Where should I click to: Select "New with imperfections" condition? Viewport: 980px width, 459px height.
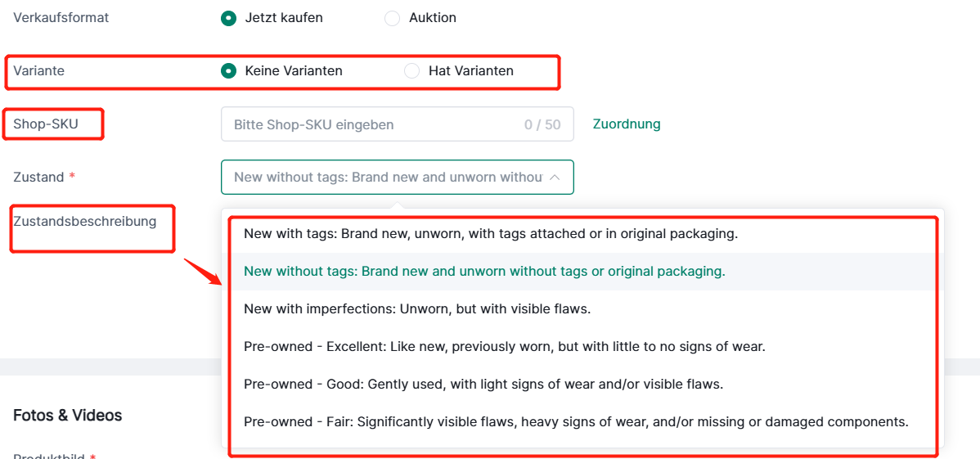[x=417, y=309]
